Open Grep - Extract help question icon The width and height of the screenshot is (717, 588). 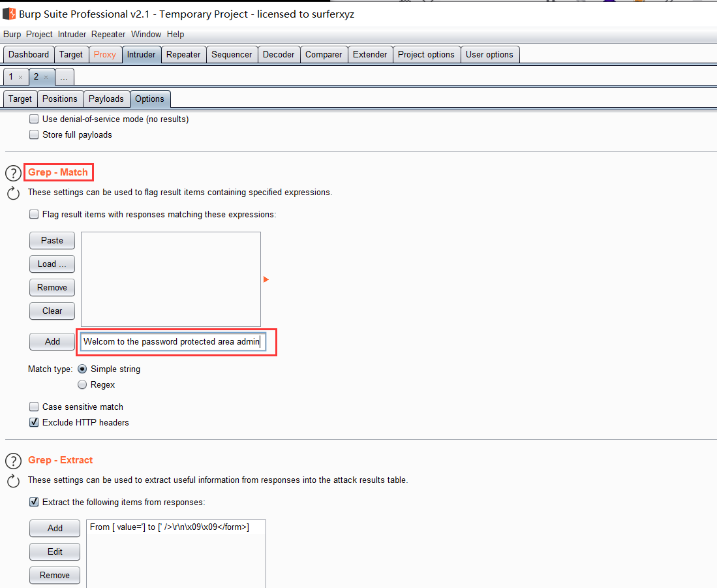[x=13, y=461]
